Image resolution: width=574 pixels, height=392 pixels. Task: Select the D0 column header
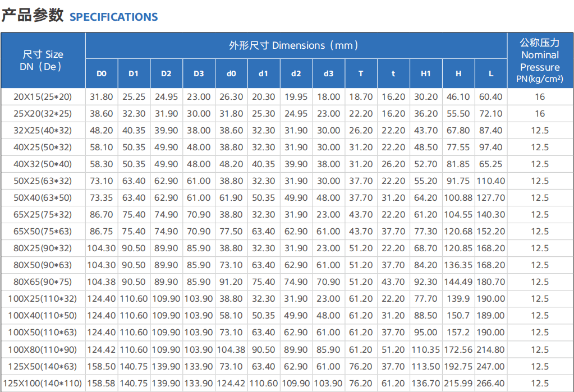(x=102, y=73)
